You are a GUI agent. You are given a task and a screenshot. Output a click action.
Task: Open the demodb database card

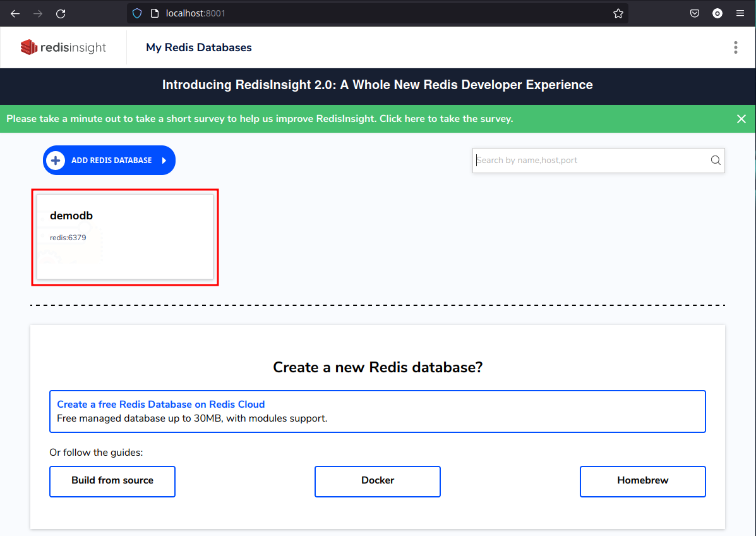tap(125, 236)
